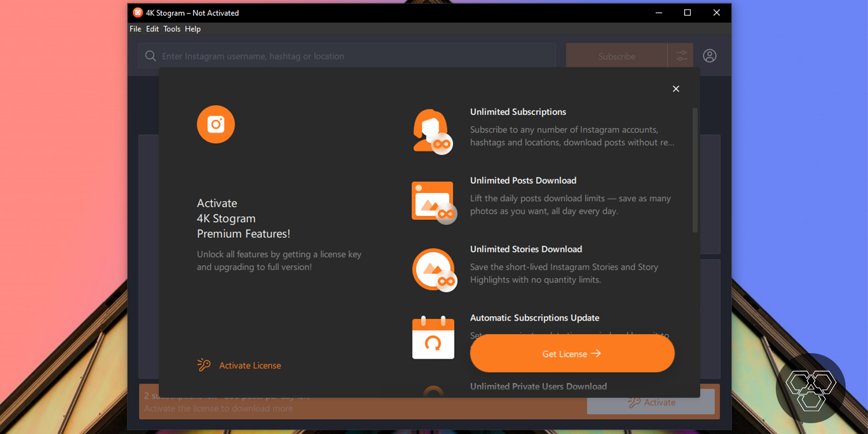Click the Unlimited Subscriptions user icon
The image size is (868, 434).
pos(433,132)
